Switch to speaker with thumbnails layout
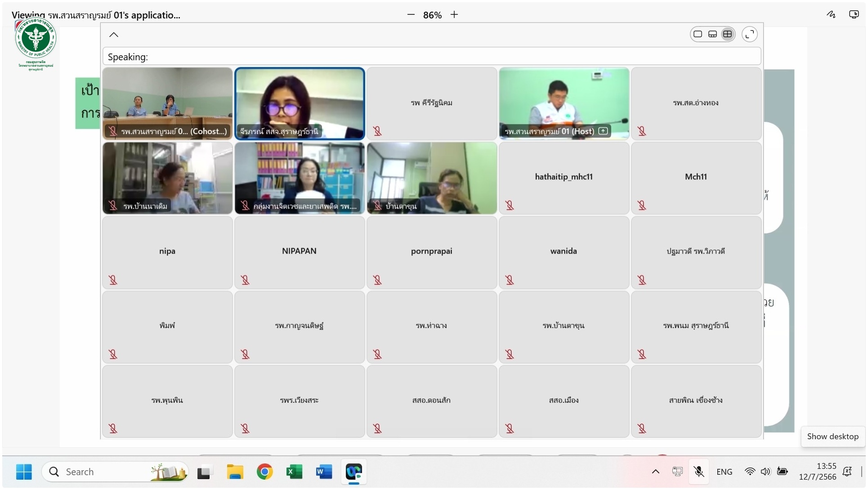 click(713, 34)
